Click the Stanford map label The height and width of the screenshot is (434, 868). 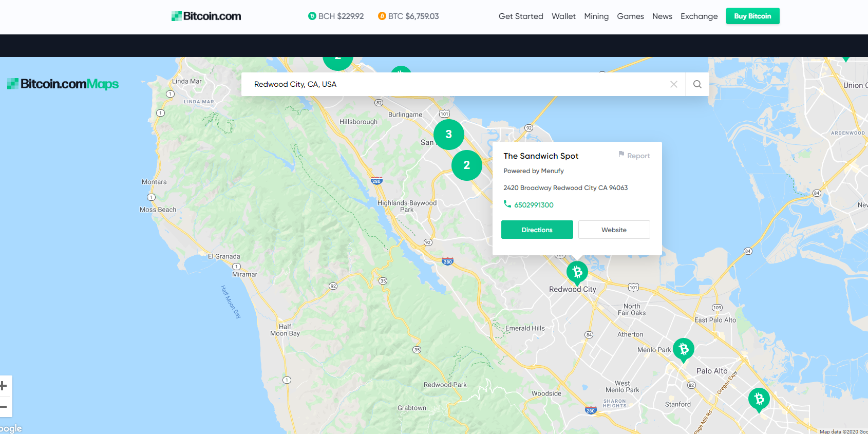(678, 404)
